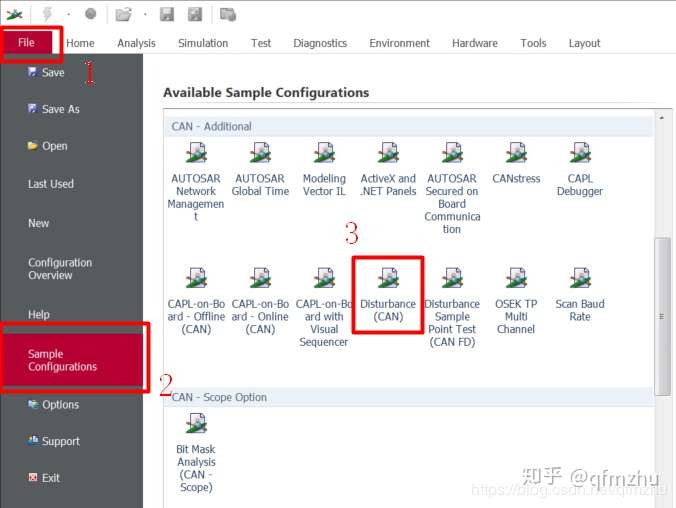Screen dimensions: 676x508
Task: Switch to the Tools ribbon tab
Action: coord(533,43)
